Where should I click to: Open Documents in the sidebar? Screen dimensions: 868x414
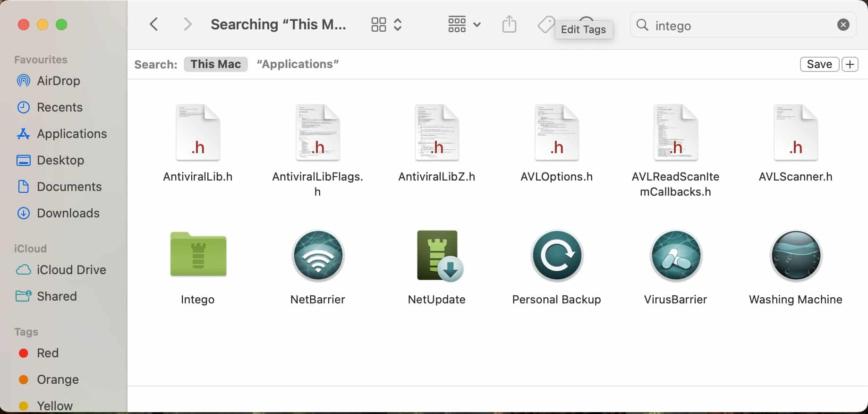click(x=59, y=187)
